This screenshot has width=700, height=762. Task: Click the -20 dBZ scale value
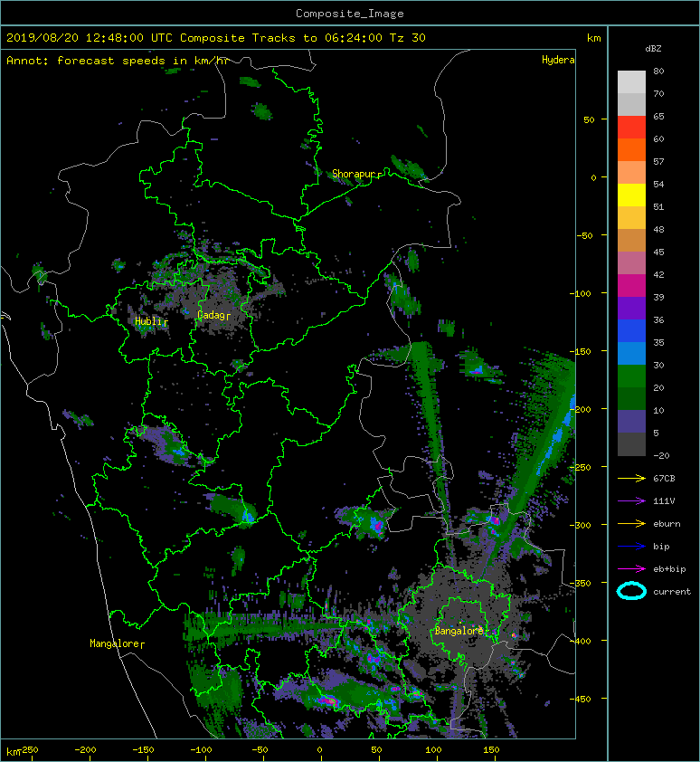(661, 455)
